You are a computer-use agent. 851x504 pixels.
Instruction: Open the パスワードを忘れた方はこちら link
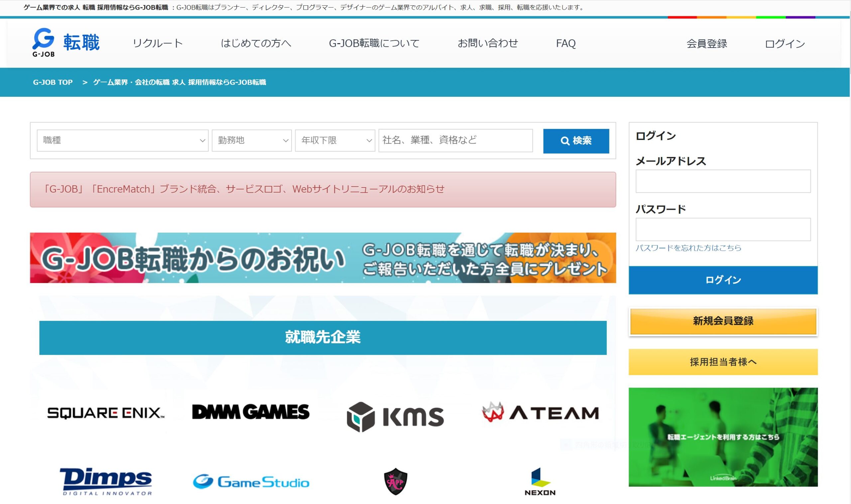point(688,248)
